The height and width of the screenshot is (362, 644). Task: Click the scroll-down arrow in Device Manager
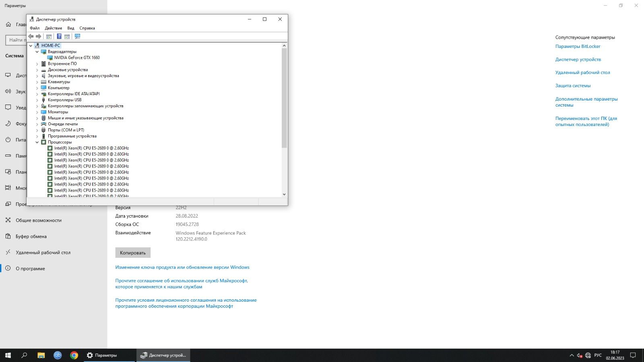(284, 194)
